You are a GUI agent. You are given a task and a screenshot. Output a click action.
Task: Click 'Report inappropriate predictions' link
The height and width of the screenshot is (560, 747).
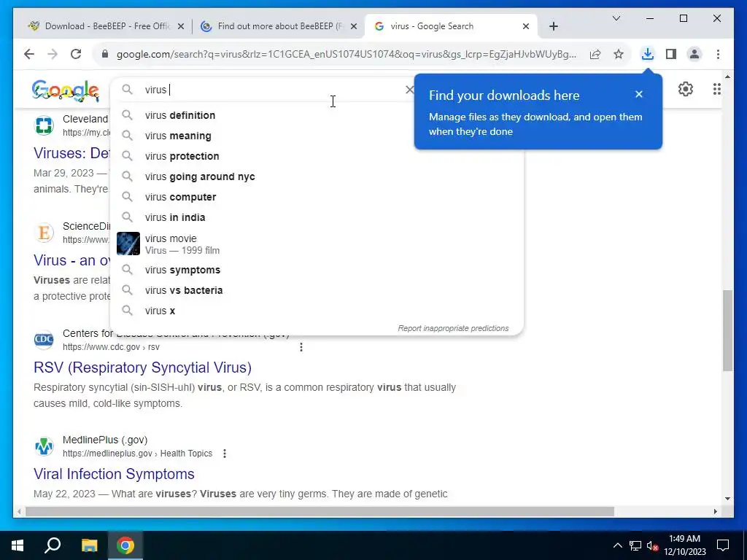coord(453,329)
